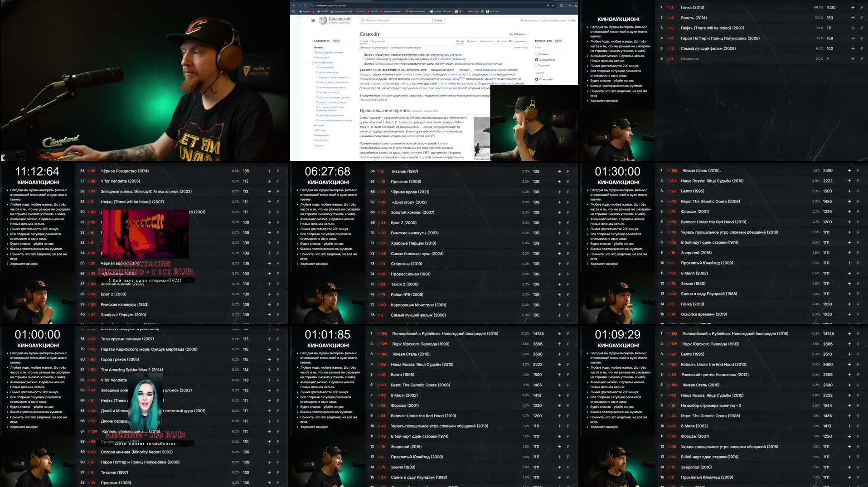Click the Ржевский против Наполеона (2012) title
The width and height of the screenshot is (868, 487).
click(x=715, y=375)
